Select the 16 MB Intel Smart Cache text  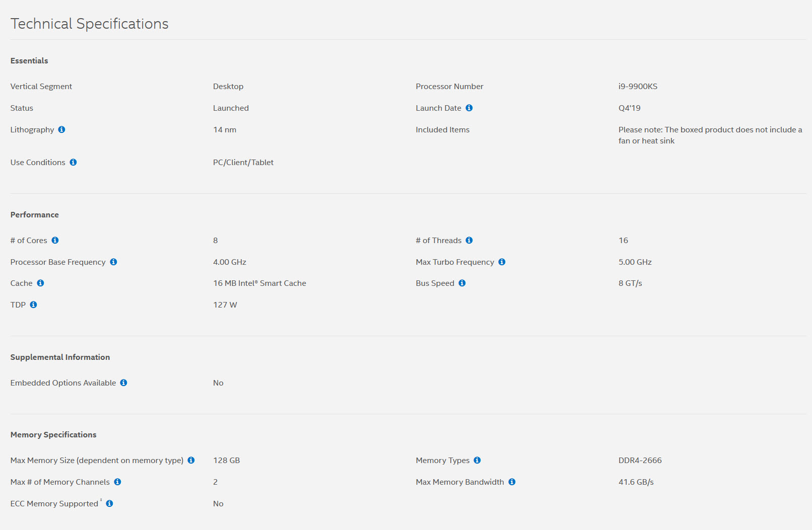259,283
